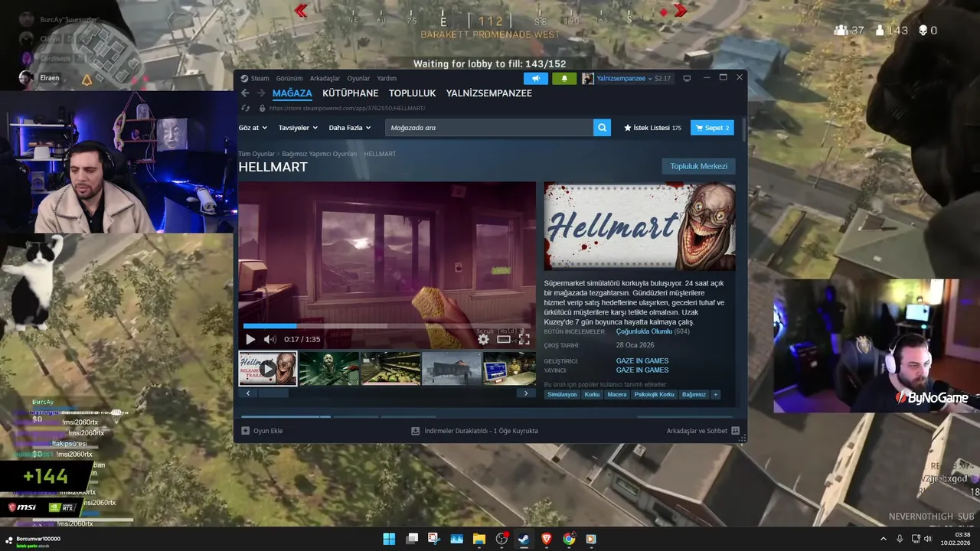Open Snipping Tool from taskbar
Viewport: 980px width, 551px height.
tap(434, 539)
